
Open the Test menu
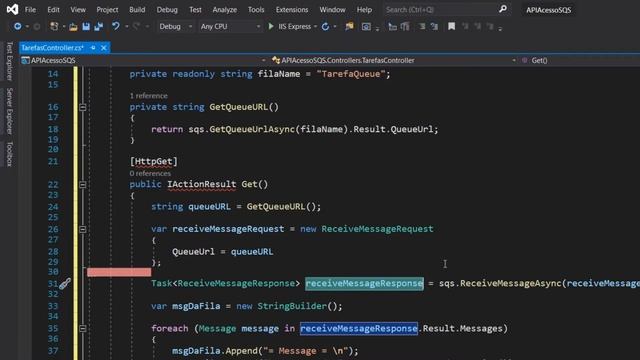coord(195,9)
